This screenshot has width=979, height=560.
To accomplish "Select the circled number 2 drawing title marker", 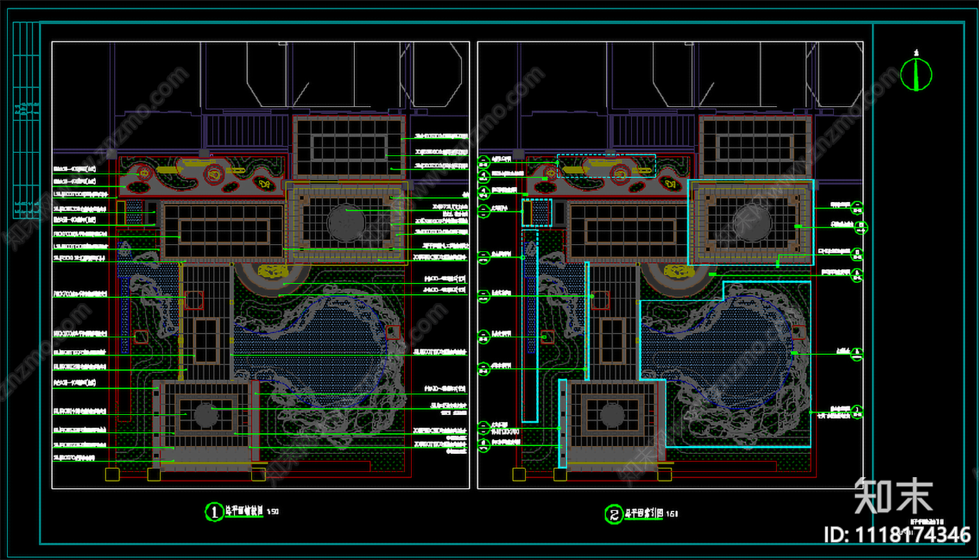I will point(613,515).
